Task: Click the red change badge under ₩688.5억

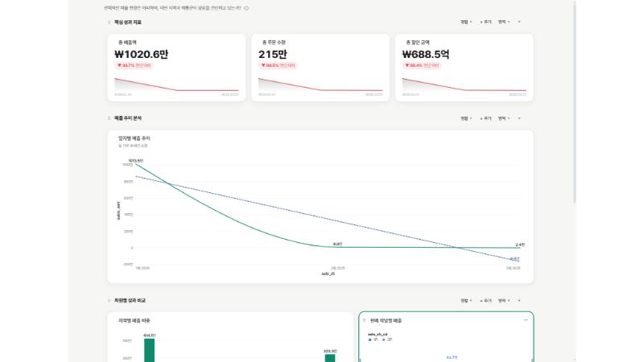Action: click(421, 65)
